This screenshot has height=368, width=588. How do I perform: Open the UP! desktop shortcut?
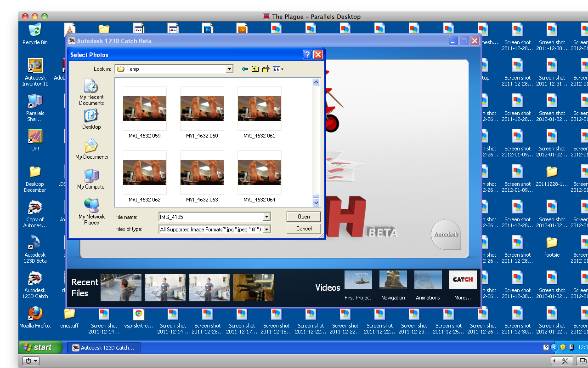(x=35, y=140)
